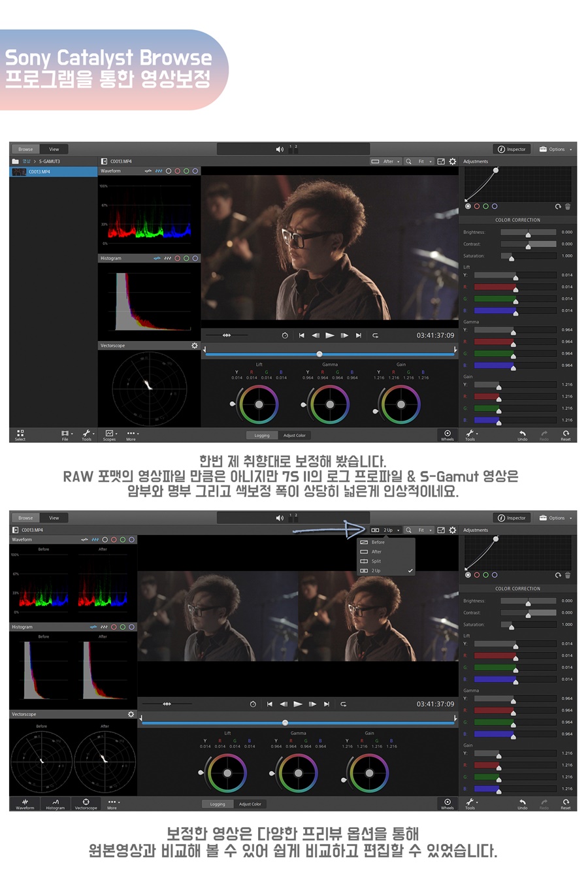The width and height of the screenshot is (588, 882).
Task: Select C0013.MP4 clip in upper file list
Action: click(54, 172)
